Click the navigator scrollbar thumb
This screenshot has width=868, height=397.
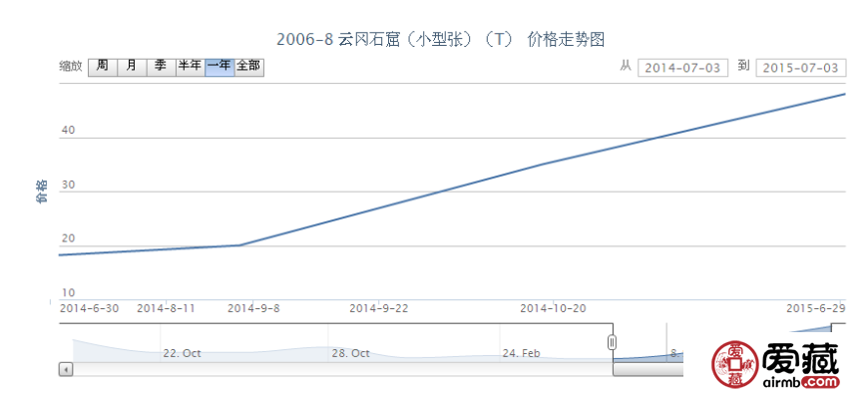click(648, 369)
